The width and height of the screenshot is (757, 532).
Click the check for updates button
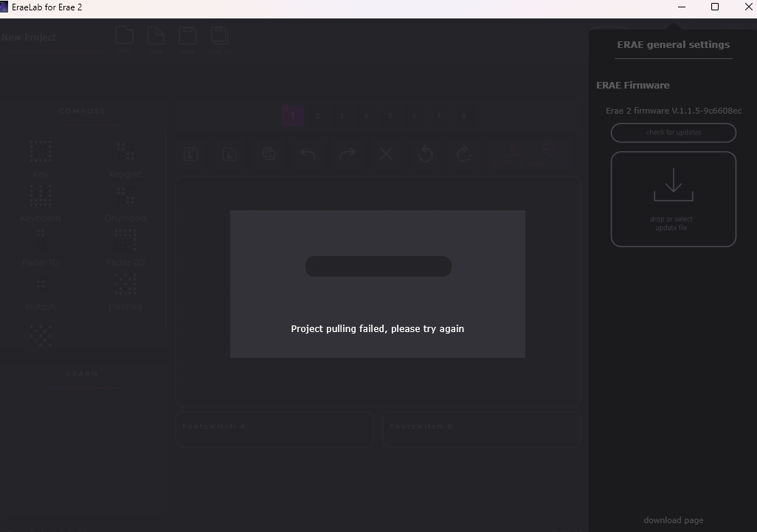(x=674, y=133)
